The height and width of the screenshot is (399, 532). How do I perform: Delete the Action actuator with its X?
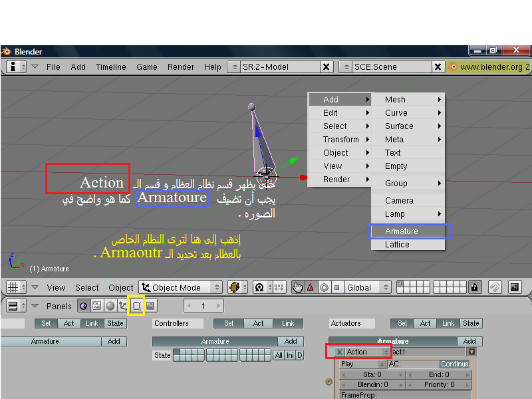coord(339,352)
